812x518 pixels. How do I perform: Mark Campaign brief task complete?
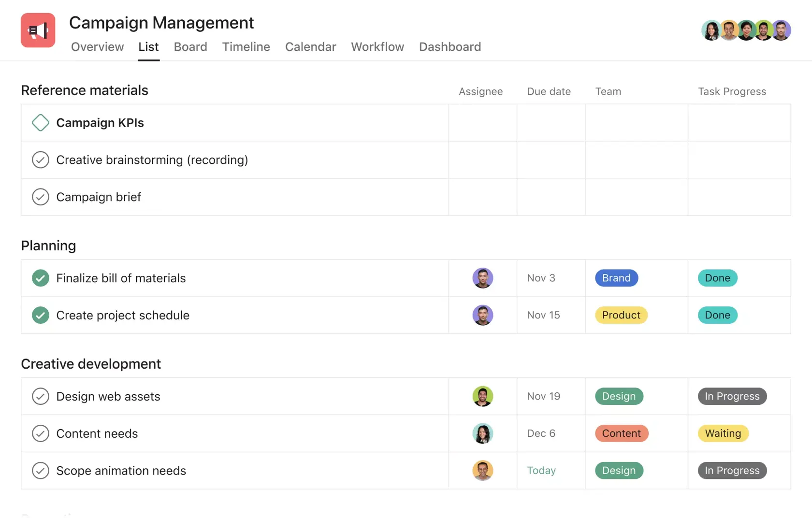41,197
